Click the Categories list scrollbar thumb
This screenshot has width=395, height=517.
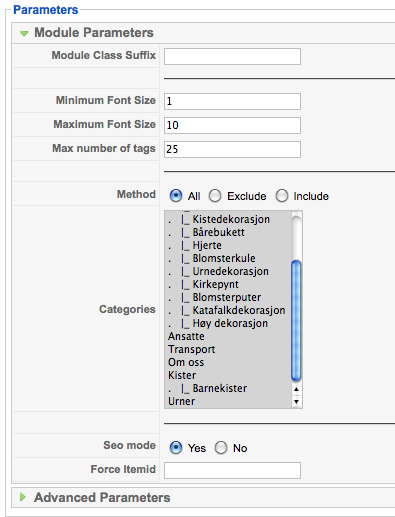[296, 321]
